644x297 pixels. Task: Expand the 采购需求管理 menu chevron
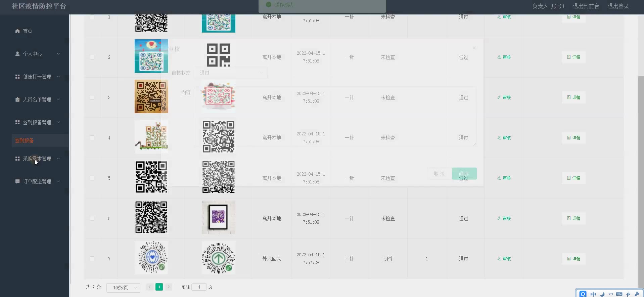tap(58, 159)
